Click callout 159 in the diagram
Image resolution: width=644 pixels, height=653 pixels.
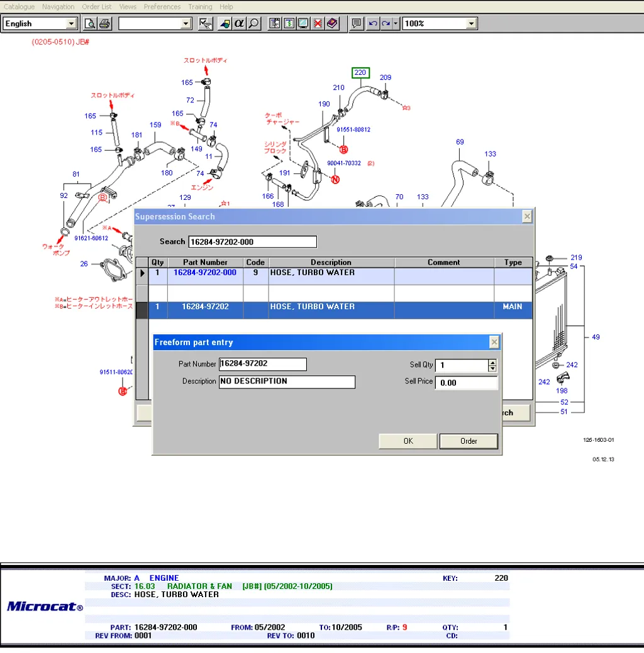click(x=155, y=125)
